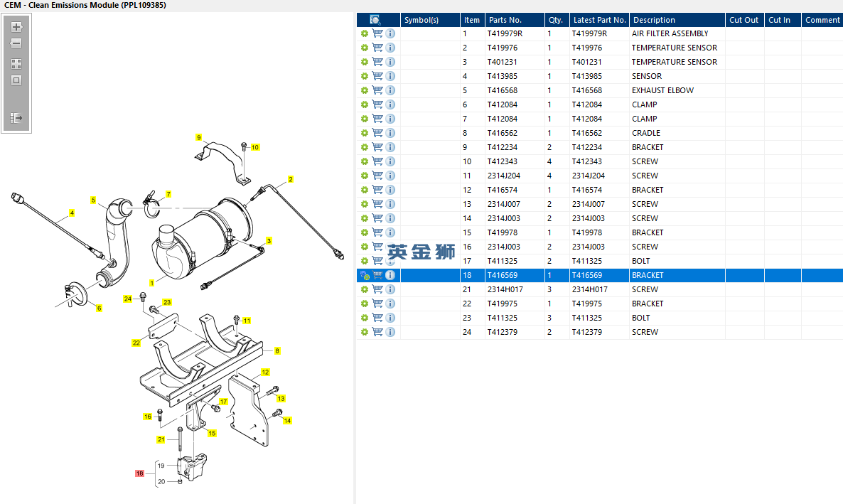Zoom out of the parts diagram
Screen dimensions: 843x504
pos(16,43)
